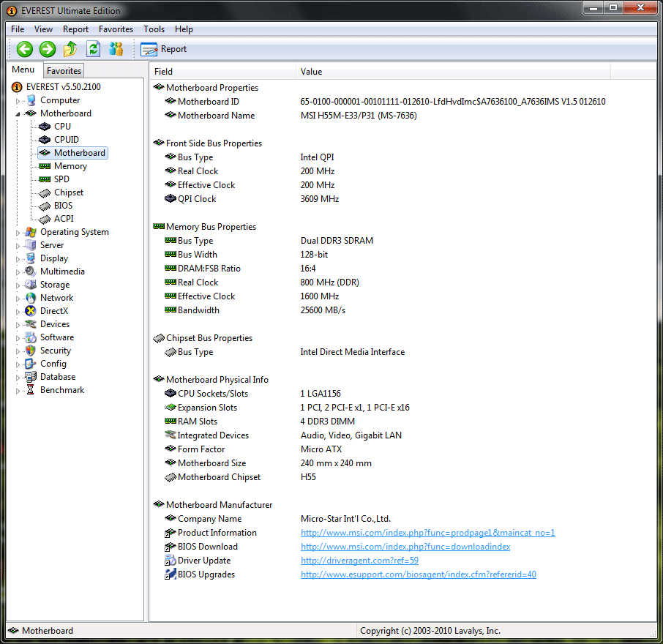Select the QPI Clock row
663x644 pixels.
coord(252,199)
